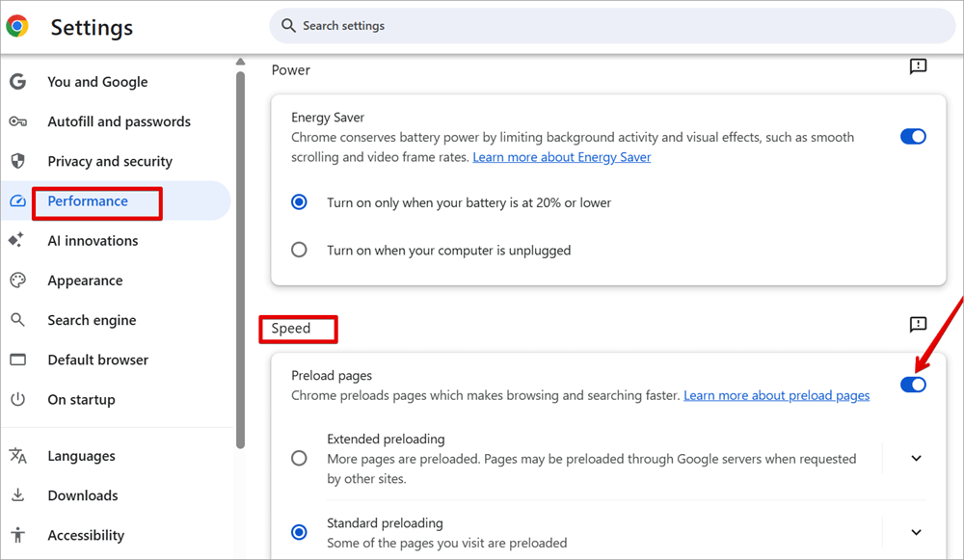
Task: Click the feedback icon next to Power
Action: pos(917,67)
